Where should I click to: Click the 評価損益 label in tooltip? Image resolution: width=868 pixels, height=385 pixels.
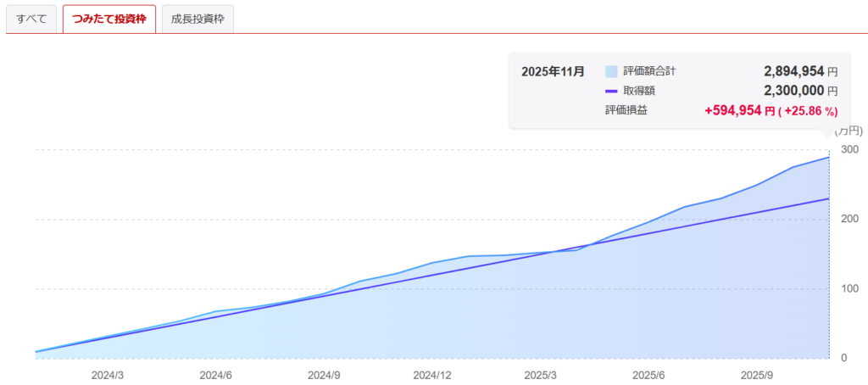click(x=626, y=110)
